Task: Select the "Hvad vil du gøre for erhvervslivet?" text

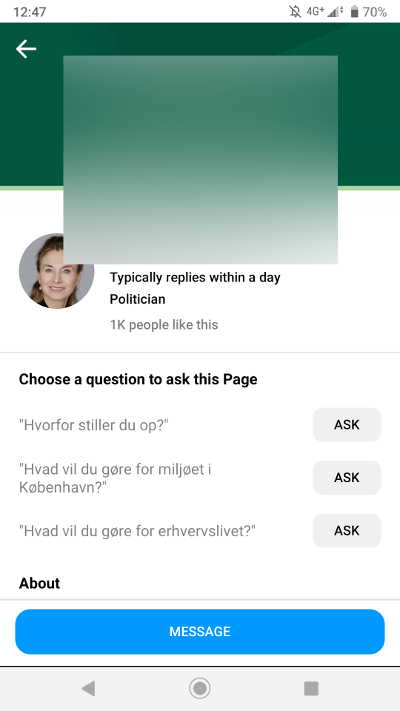Action: [x=137, y=531]
